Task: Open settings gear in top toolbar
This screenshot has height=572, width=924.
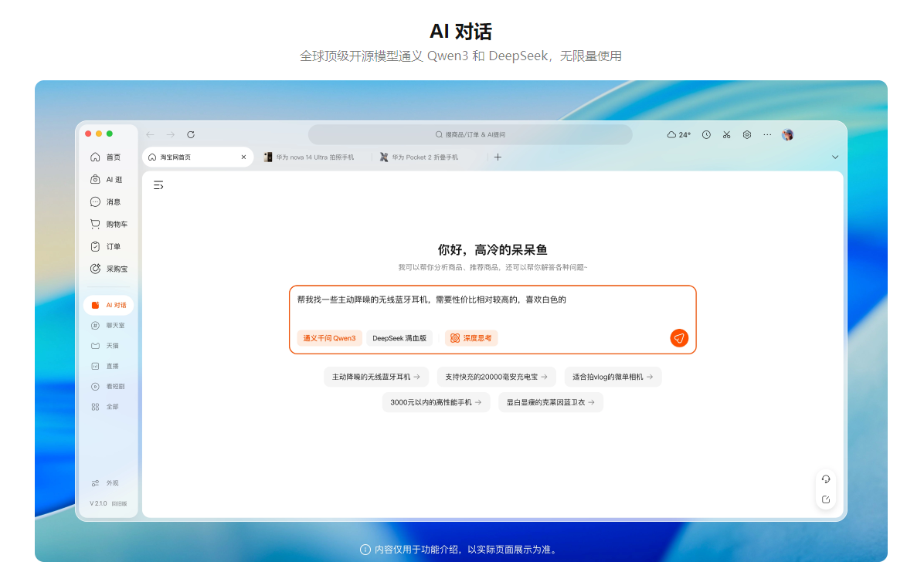Action: (x=747, y=134)
